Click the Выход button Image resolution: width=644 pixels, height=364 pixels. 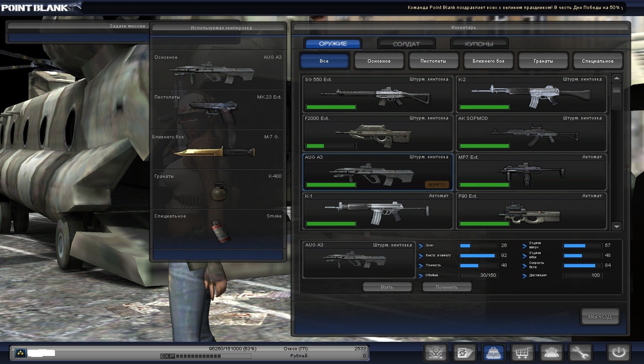(x=600, y=317)
